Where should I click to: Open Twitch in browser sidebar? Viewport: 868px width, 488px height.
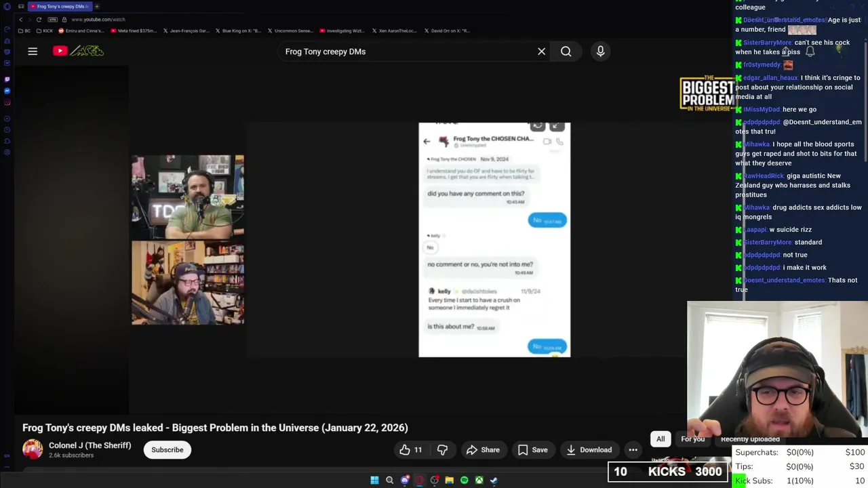[x=7, y=79]
